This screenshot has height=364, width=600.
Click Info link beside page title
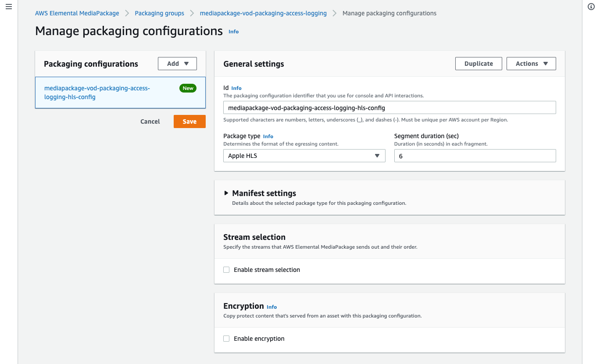[x=234, y=32]
